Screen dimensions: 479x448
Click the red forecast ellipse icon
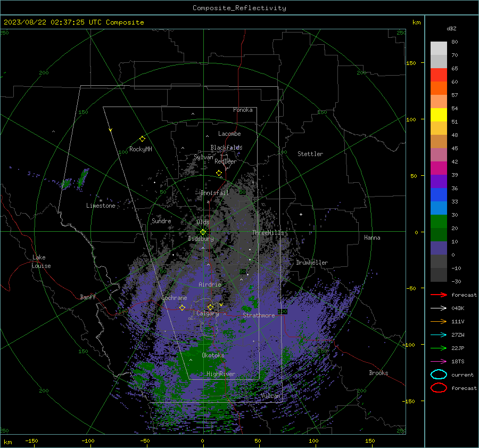[x=439, y=388]
